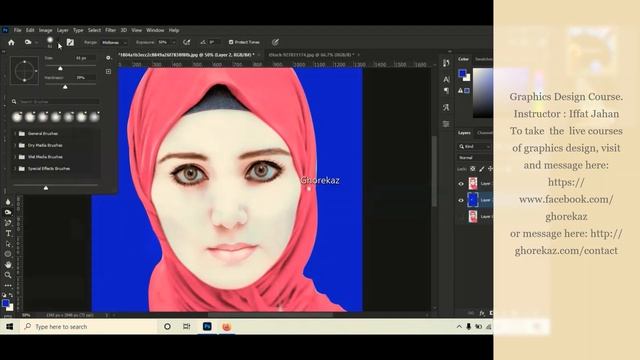Expand the Dry Media Brushes folder
The image size is (640, 360).
coord(15,145)
